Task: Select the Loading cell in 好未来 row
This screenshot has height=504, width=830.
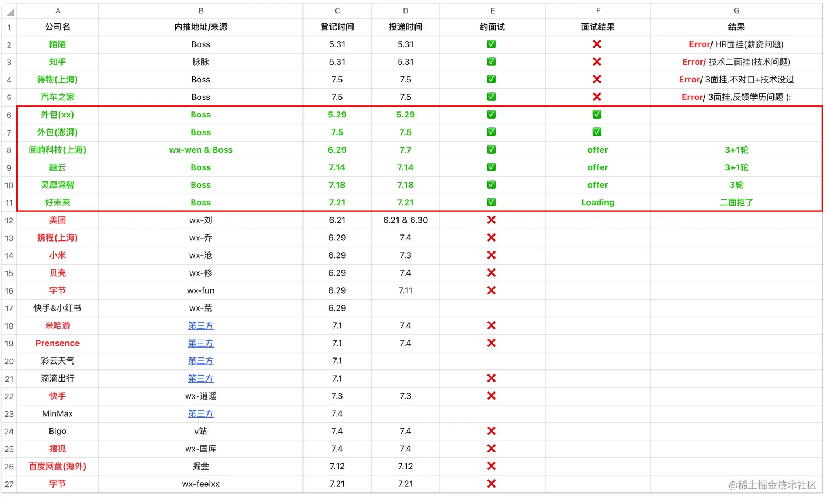Action: 598,203
